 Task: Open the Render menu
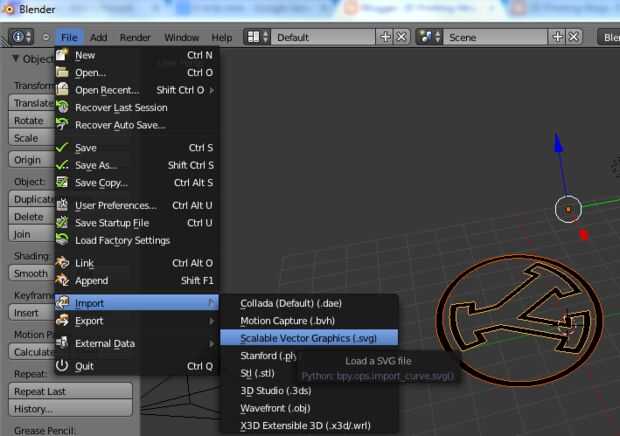click(135, 37)
